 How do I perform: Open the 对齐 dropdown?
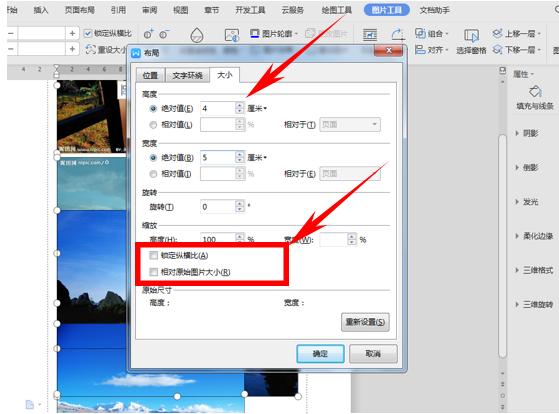click(x=431, y=50)
